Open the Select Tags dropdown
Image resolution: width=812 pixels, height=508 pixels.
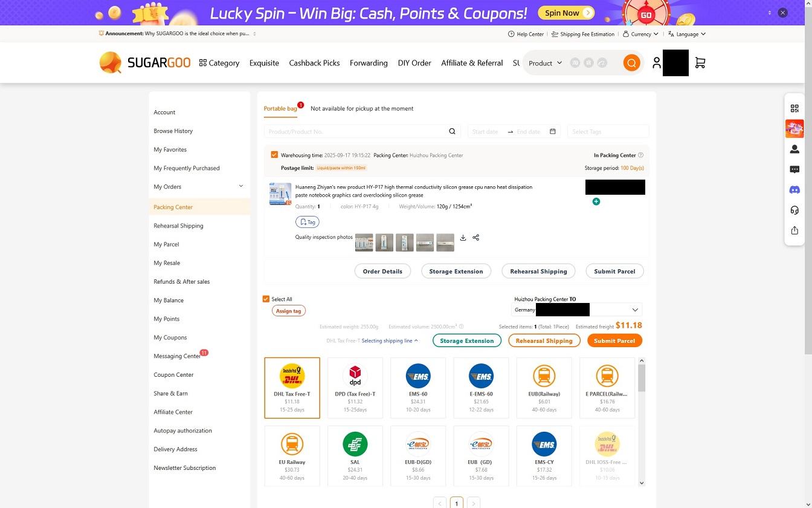(608, 131)
